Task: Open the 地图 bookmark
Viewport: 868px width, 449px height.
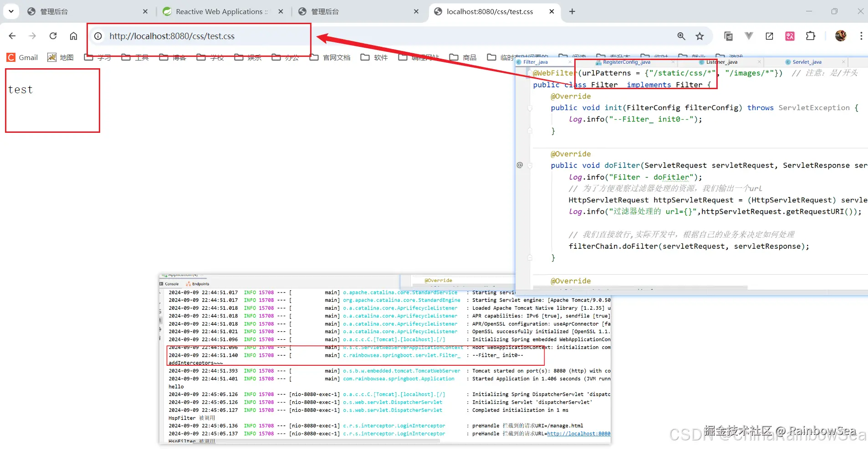Action: point(61,57)
